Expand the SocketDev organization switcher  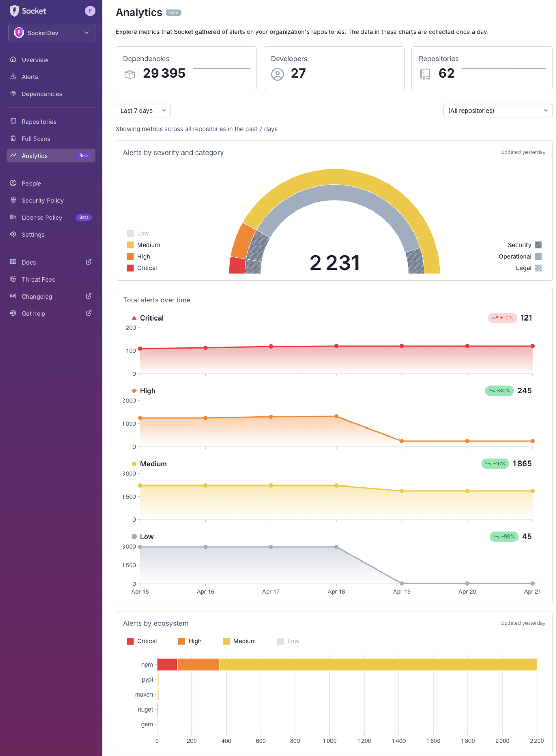pos(51,33)
